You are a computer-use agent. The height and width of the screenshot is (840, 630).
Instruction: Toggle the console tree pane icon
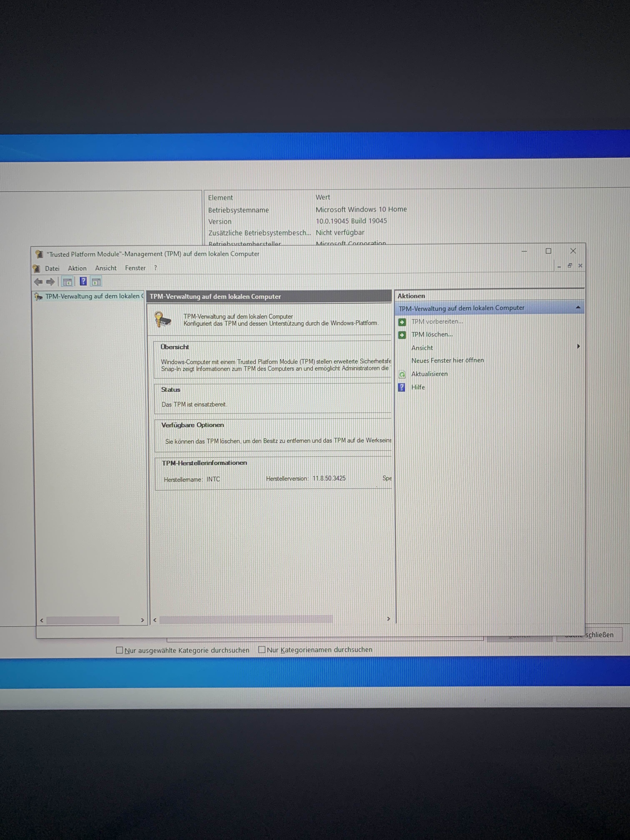67,282
